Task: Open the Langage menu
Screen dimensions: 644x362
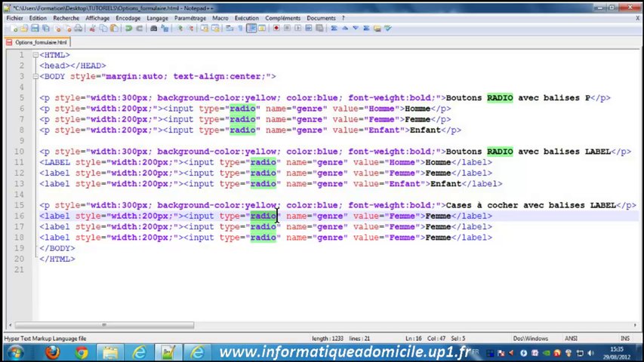Action: [x=157, y=18]
